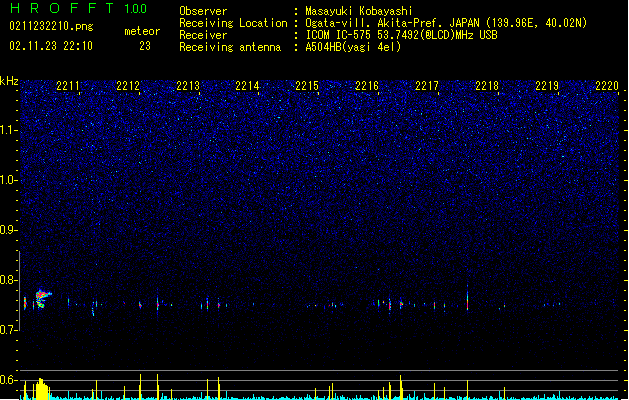Click the 0.9 kHz axis label
Viewport: 629px width, 400px height.
8,230
